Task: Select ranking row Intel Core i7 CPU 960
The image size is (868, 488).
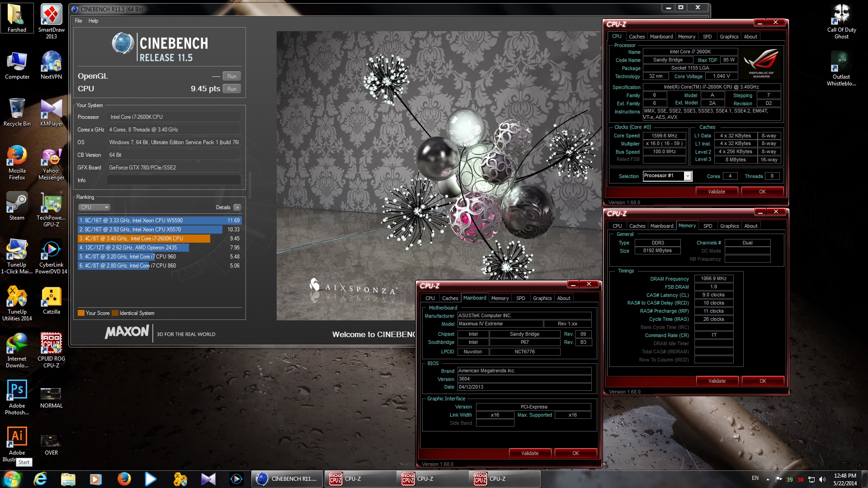Action: 160,257
